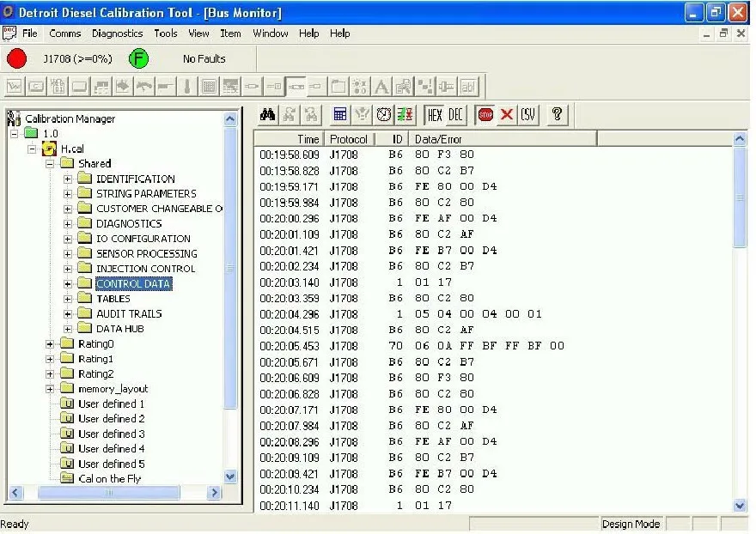Screen dimensions: 756x534
Task: Expand the IDENTIFICATION folder
Action: point(68,179)
